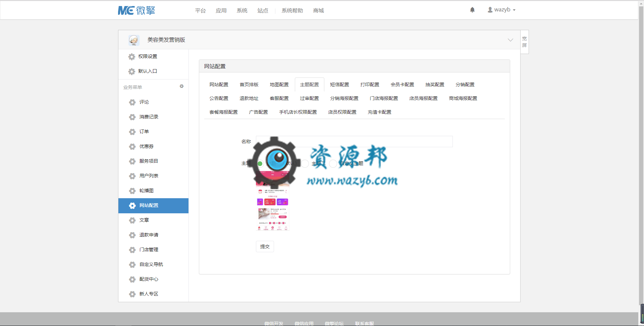Open the wazyb user dropdown
Screen dimensions: 644x326
[x=501, y=10]
